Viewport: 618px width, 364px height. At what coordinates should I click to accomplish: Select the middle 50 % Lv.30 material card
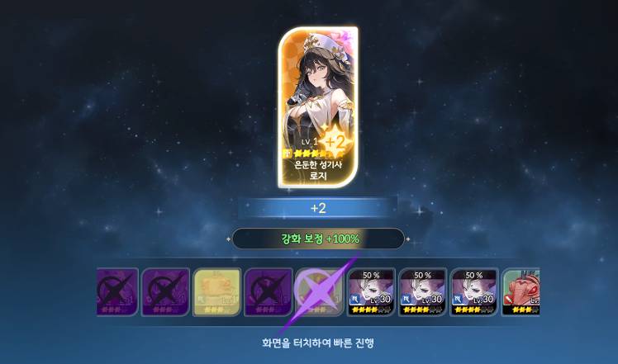[422, 292]
